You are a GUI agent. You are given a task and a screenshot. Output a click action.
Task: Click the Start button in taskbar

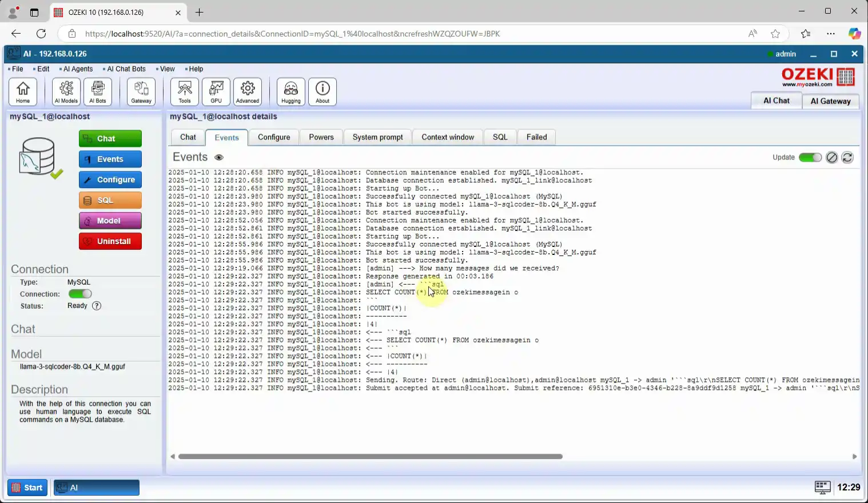click(27, 488)
